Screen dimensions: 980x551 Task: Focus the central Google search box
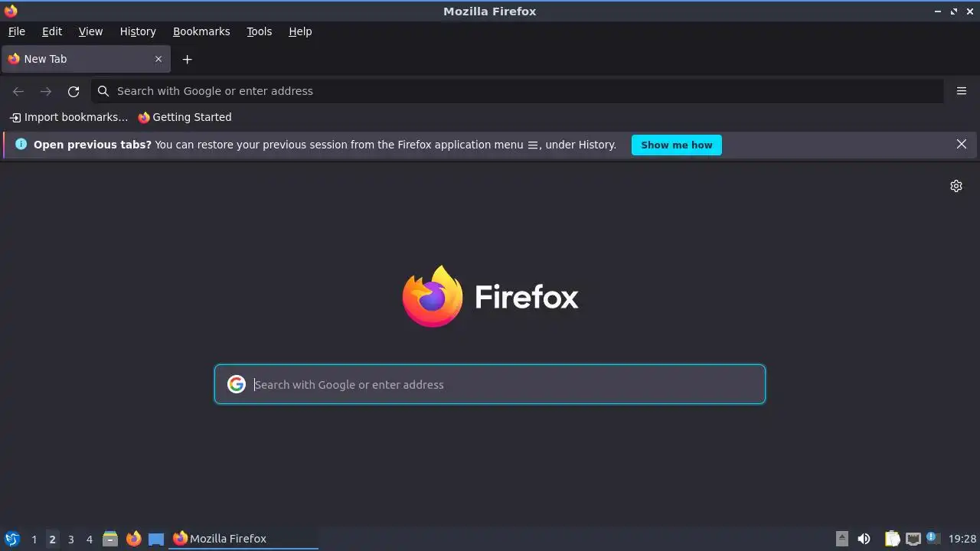[x=490, y=384]
